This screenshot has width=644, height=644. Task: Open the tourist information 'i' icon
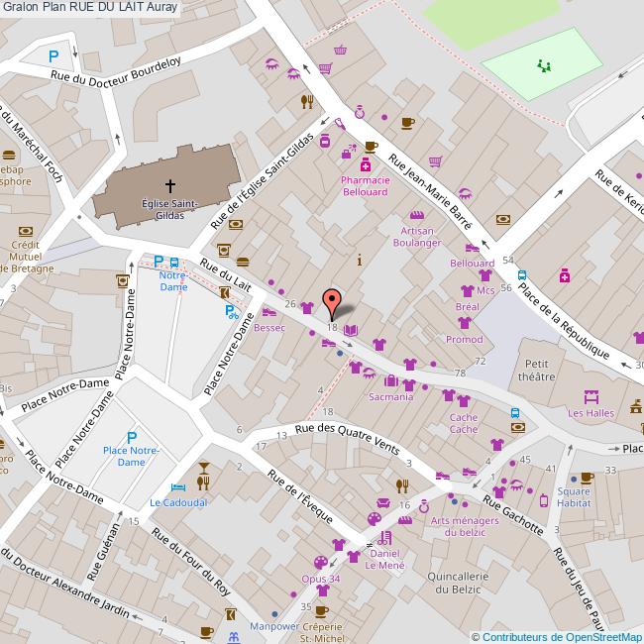coord(359,260)
